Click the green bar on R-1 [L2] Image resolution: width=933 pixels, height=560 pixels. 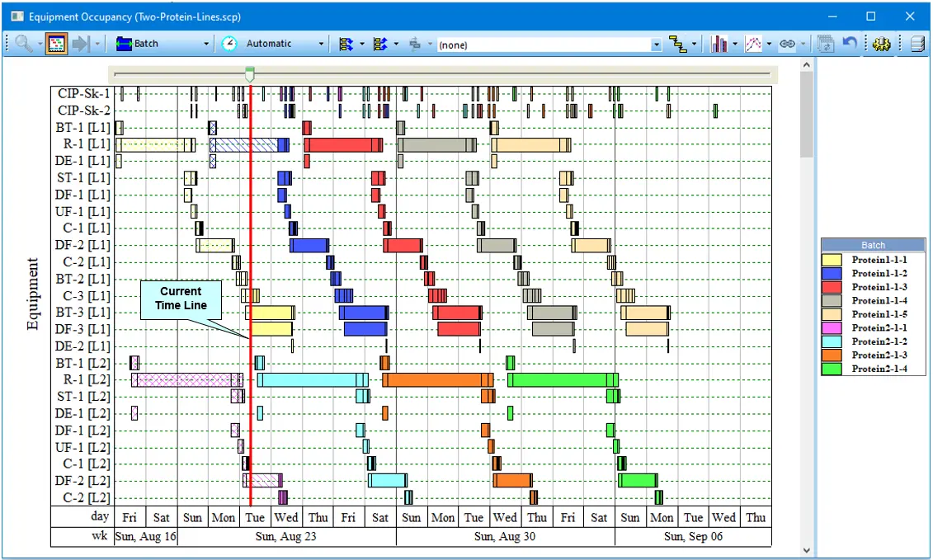point(563,379)
